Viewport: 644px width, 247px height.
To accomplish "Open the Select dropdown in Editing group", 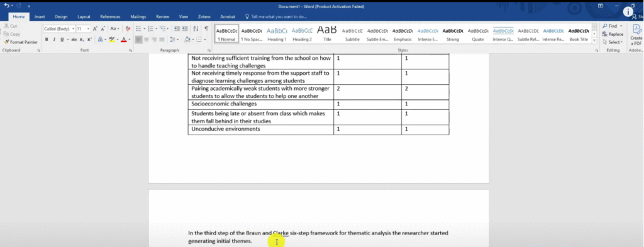I will (x=613, y=42).
